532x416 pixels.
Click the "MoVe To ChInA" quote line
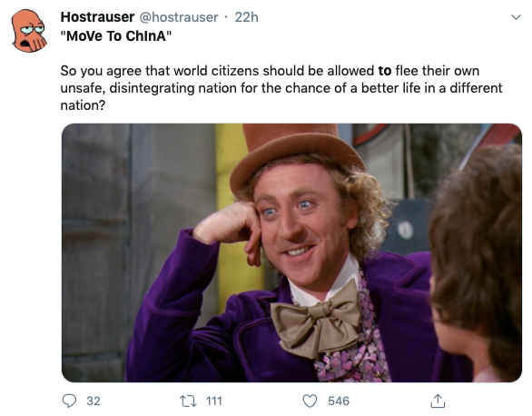116,35
